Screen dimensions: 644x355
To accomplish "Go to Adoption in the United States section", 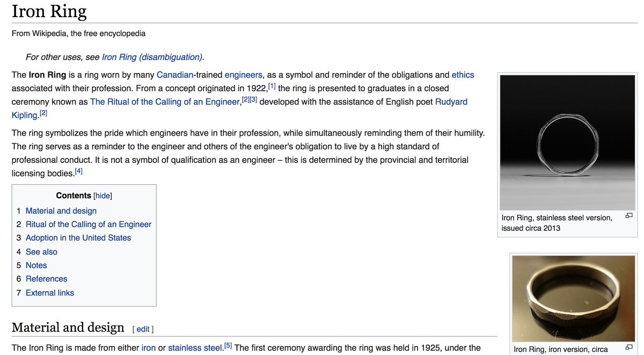I will pyautogui.click(x=78, y=238).
